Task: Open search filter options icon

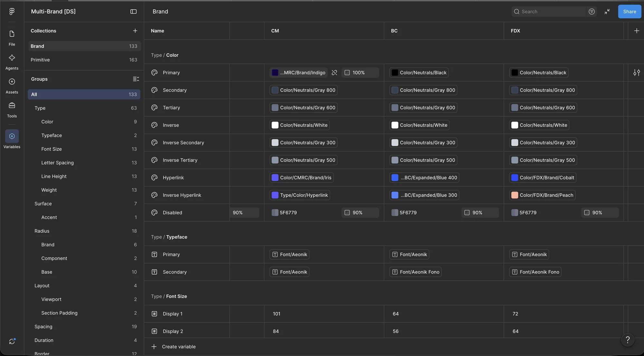Action: pyautogui.click(x=592, y=12)
